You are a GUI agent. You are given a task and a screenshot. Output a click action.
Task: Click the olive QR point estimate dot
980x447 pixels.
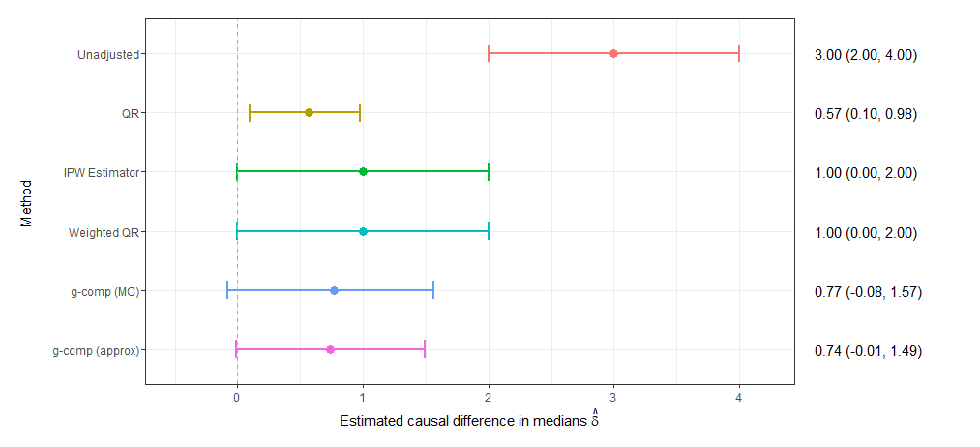(309, 113)
